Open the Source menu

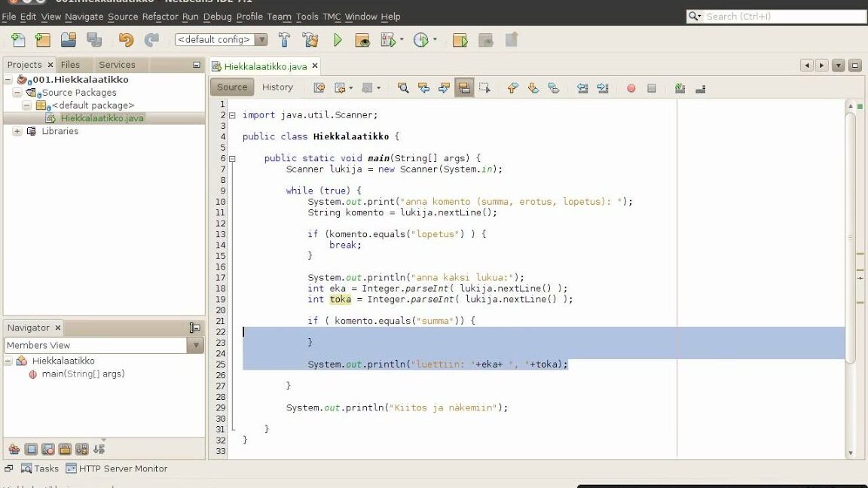point(123,17)
